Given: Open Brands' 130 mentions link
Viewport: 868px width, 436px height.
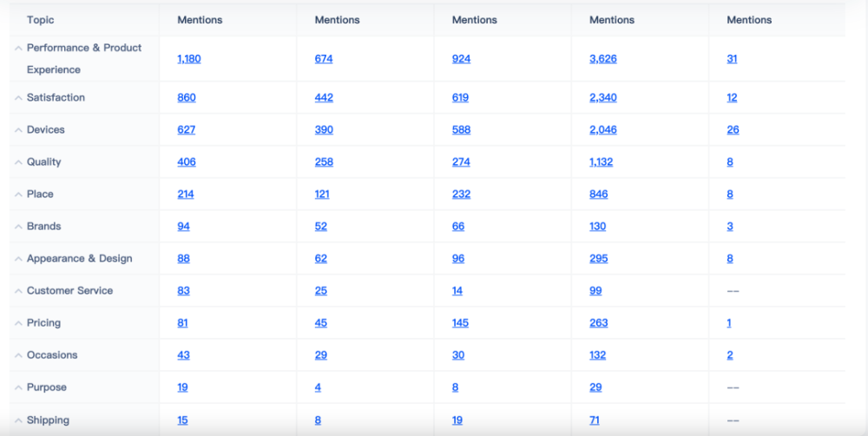Looking at the screenshot, I should click(x=597, y=226).
